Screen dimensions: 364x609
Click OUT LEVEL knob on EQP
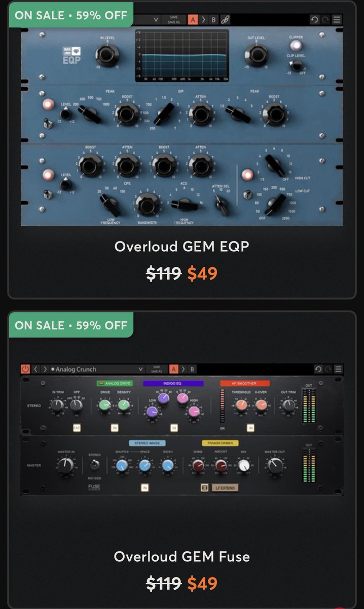257,55
